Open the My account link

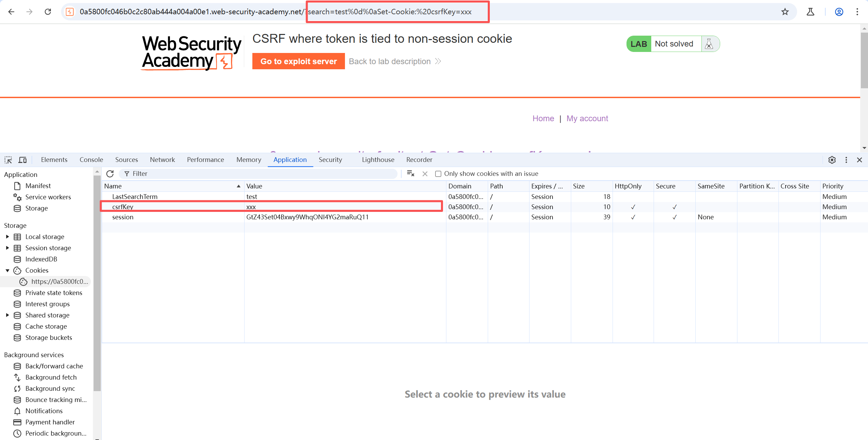[587, 118]
